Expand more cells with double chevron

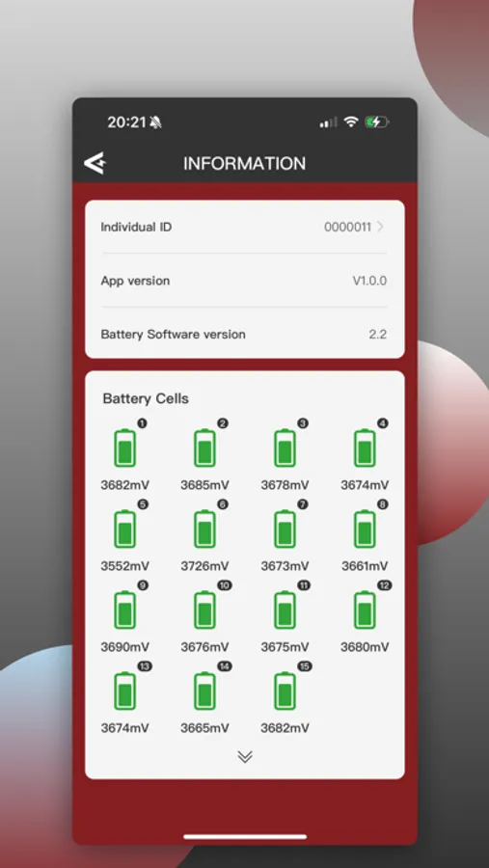pyautogui.click(x=245, y=757)
